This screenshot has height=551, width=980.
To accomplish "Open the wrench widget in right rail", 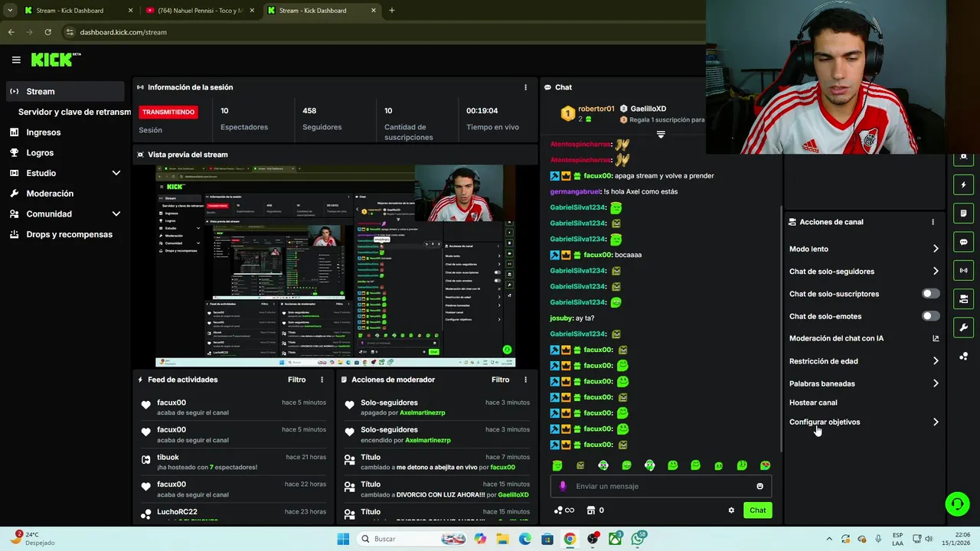I will click(963, 328).
